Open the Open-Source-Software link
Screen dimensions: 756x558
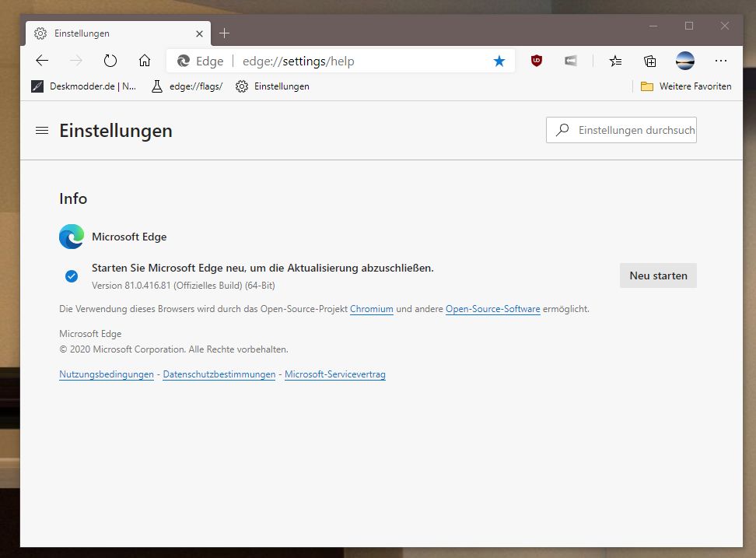tap(493, 309)
